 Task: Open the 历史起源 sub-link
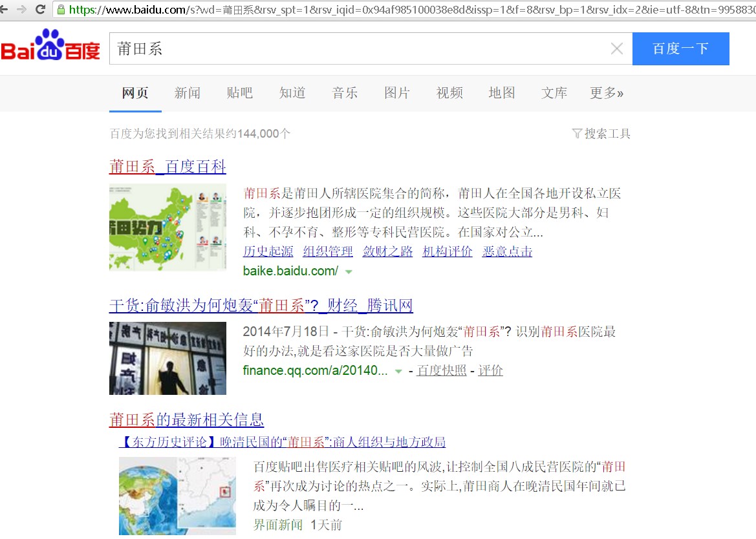pyautogui.click(x=268, y=251)
